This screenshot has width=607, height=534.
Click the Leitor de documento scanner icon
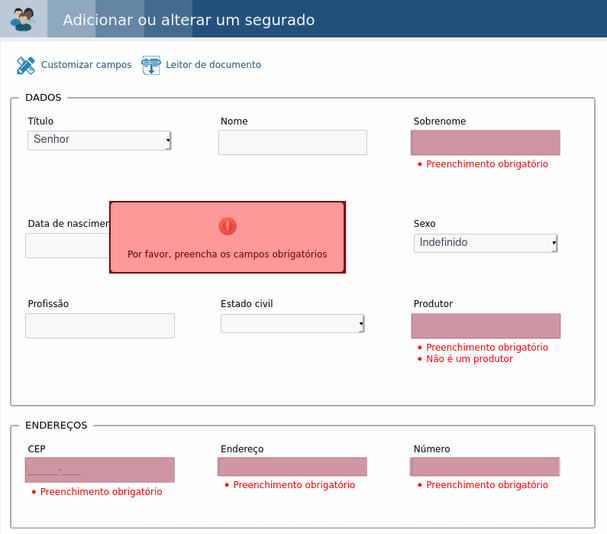151,65
